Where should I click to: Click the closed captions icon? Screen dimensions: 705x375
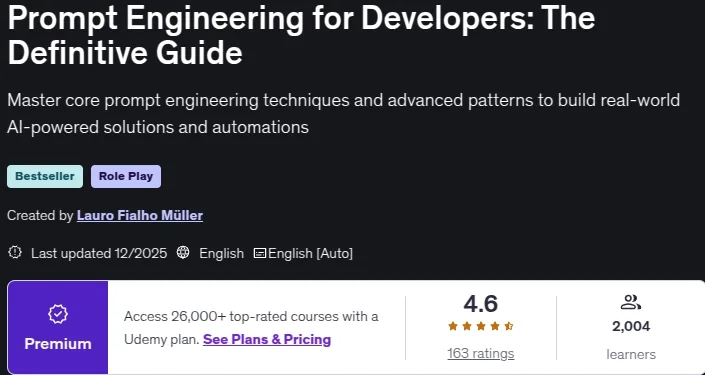(x=260, y=253)
